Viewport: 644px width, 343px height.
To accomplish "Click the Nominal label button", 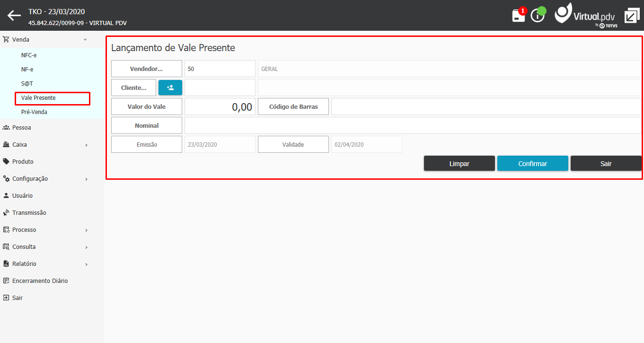I will click(x=147, y=125).
